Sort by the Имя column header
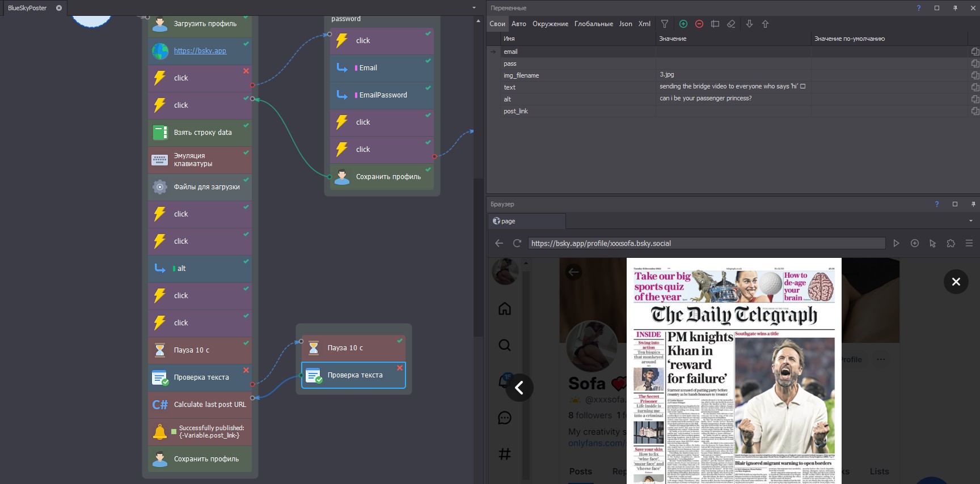Viewport: 980px width, 484px height. [577, 39]
